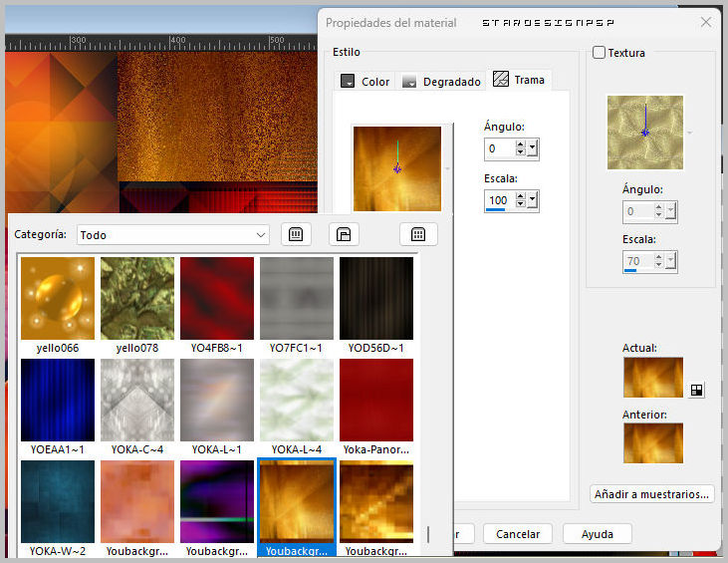The height and width of the screenshot is (563, 728).
Task: Pick the pink Youbackgr... pattern thumbnail
Action: click(x=137, y=501)
